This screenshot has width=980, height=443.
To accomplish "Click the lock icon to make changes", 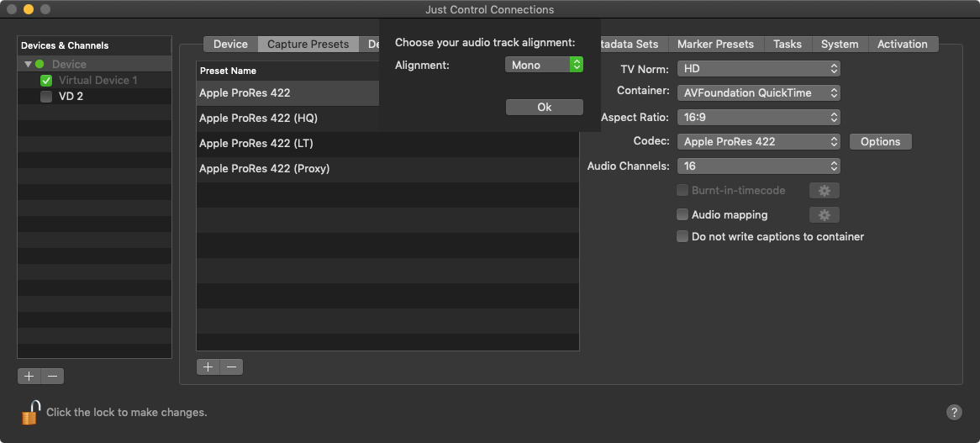I will [30, 413].
